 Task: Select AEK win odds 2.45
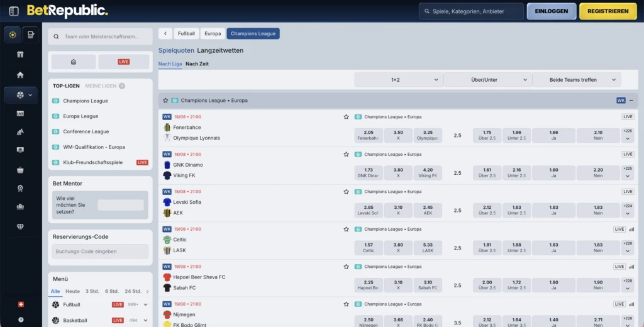(428, 210)
